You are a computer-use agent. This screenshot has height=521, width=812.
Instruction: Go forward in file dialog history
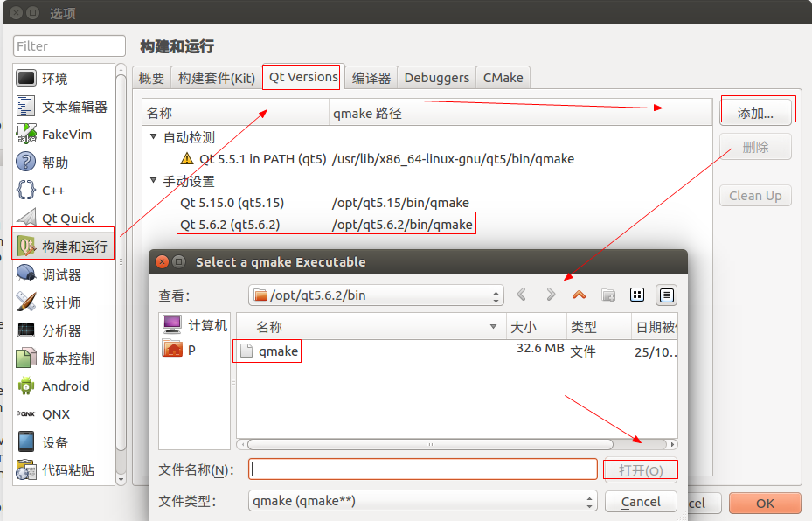point(551,295)
